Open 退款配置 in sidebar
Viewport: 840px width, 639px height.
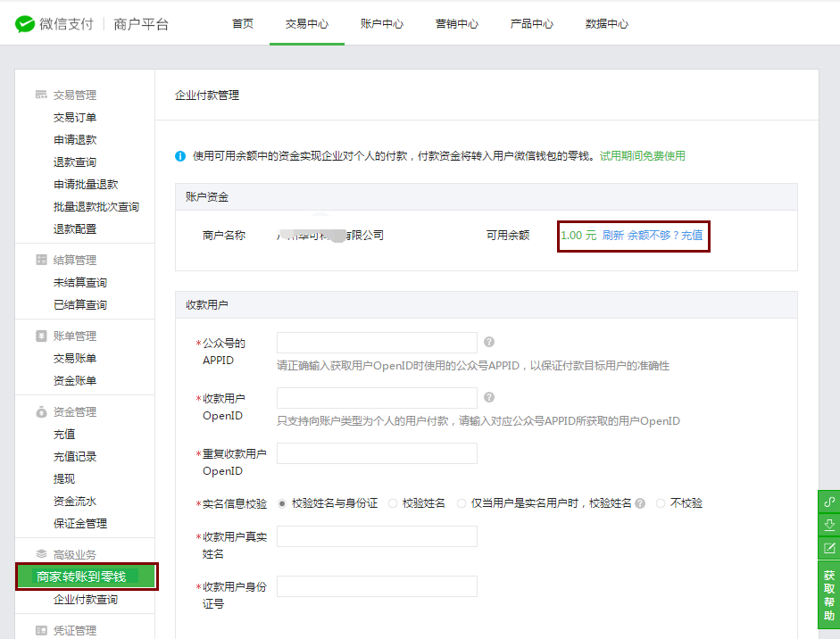75,229
